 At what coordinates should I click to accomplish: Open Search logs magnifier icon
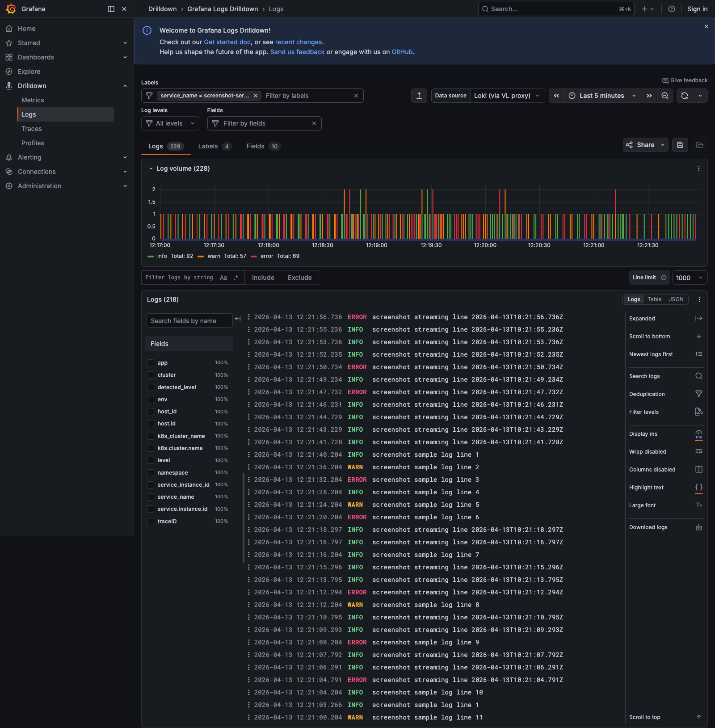coord(699,376)
